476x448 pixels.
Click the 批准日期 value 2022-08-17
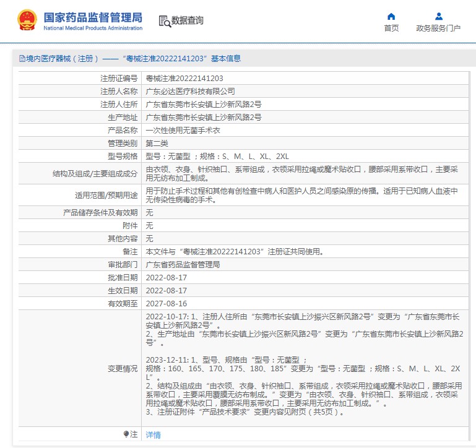(x=167, y=278)
